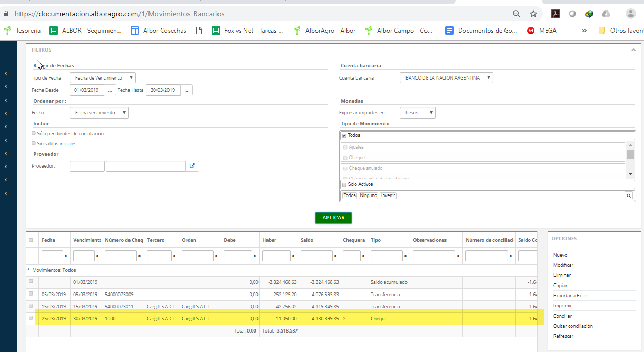
Task: Check the Ajustes movement type
Action: click(x=345, y=147)
